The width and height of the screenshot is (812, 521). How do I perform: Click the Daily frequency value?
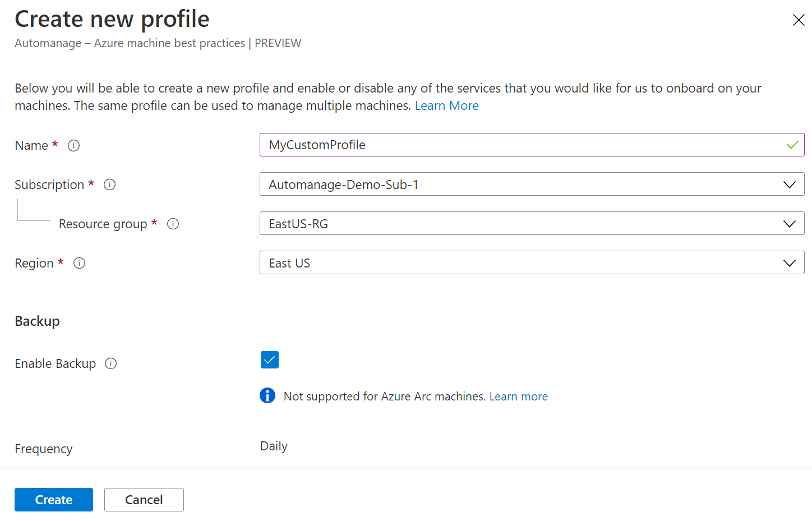(x=274, y=446)
